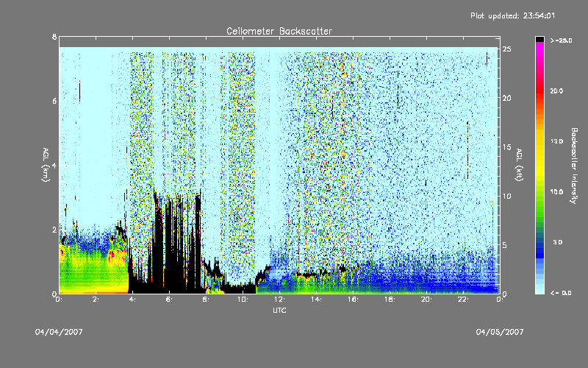The image size is (588, 368).
Task: Click the "6:" hour tick label
Action: [x=169, y=300]
